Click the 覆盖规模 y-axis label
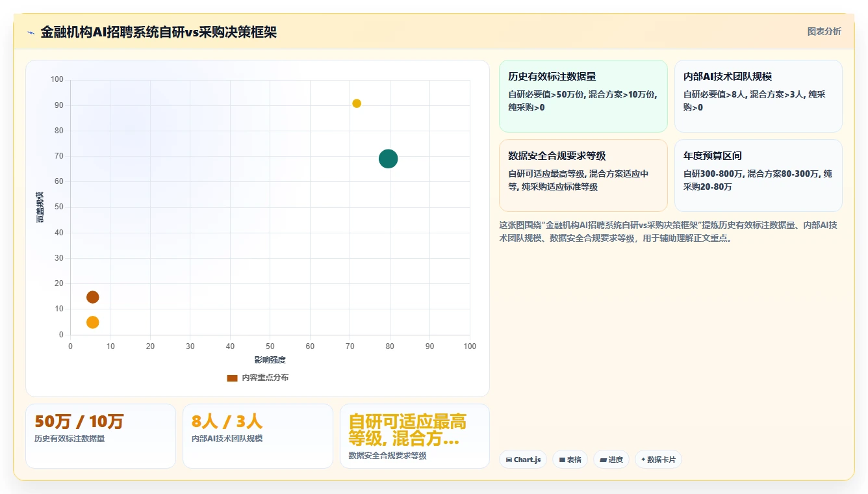The height and width of the screenshot is (494, 868). 40,207
